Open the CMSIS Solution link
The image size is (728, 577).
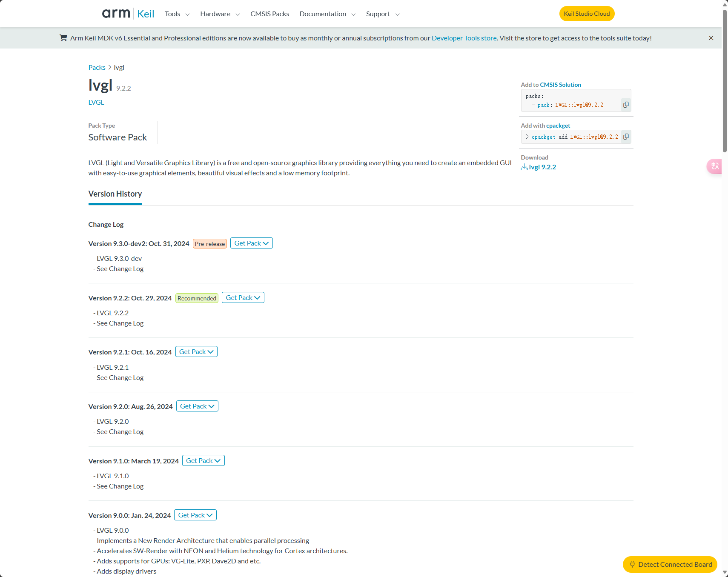pos(560,85)
